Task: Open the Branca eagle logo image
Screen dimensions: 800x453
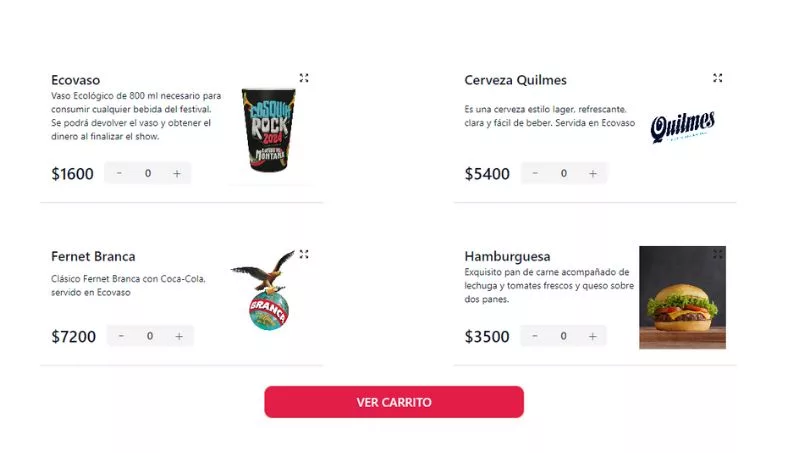Action: click(x=265, y=290)
